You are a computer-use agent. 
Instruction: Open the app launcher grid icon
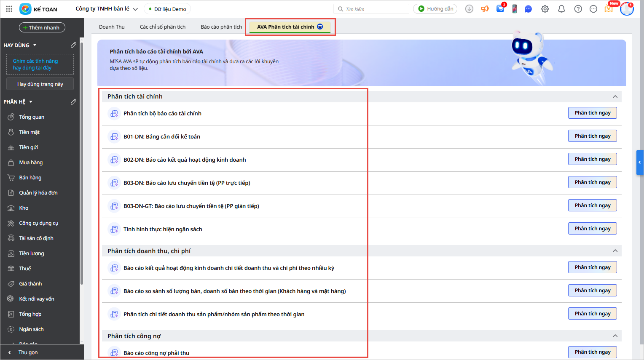[9, 9]
